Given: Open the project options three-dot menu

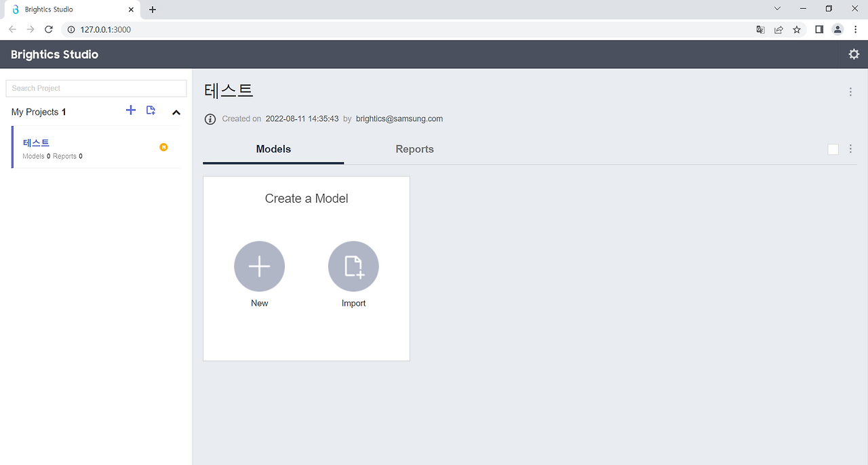Looking at the screenshot, I should (850, 91).
